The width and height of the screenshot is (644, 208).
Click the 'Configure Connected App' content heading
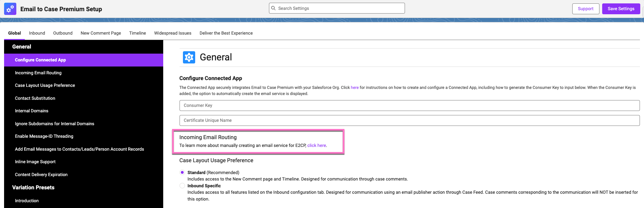click(211, 78)
